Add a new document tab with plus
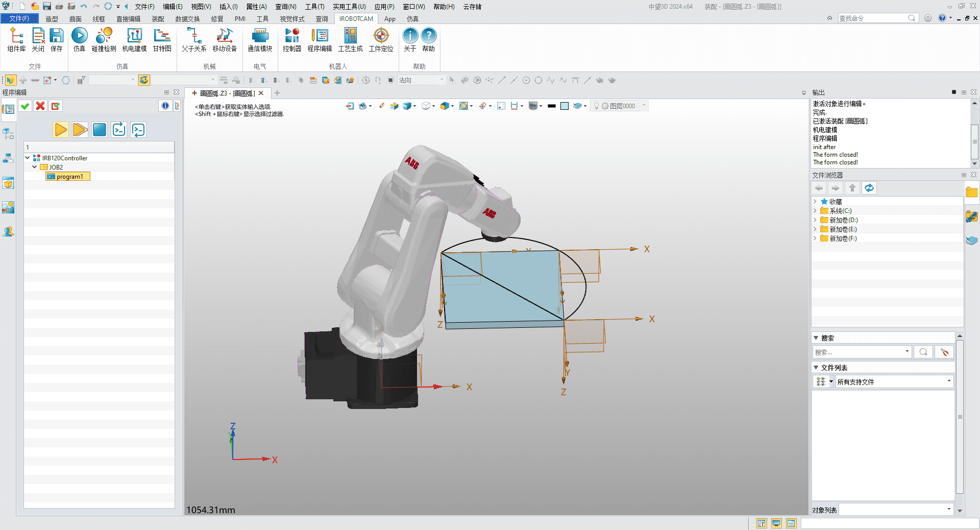 point(277,93)
